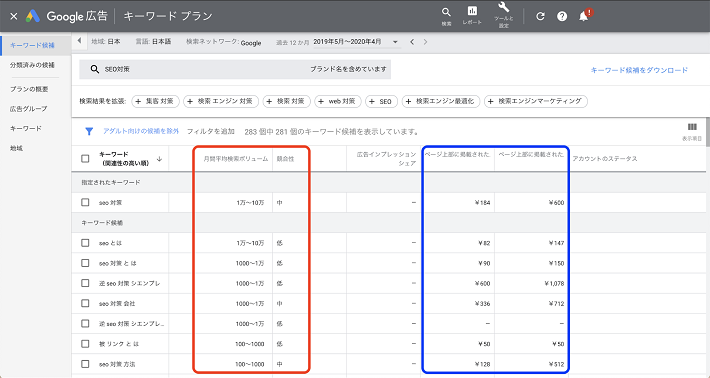The image size is (710, 378).
Task: Check the seo とは row checkbox
Action: coord(85,243)
